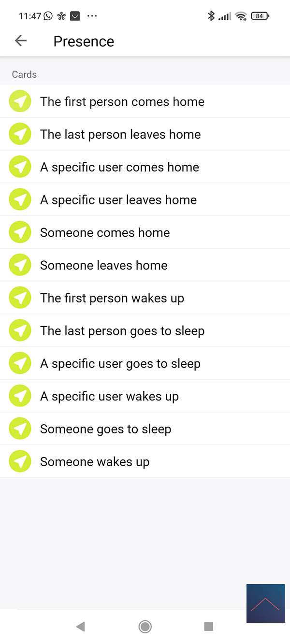
Task: Choose 'A specific user leaves home' card
Action: pos(118,200)
